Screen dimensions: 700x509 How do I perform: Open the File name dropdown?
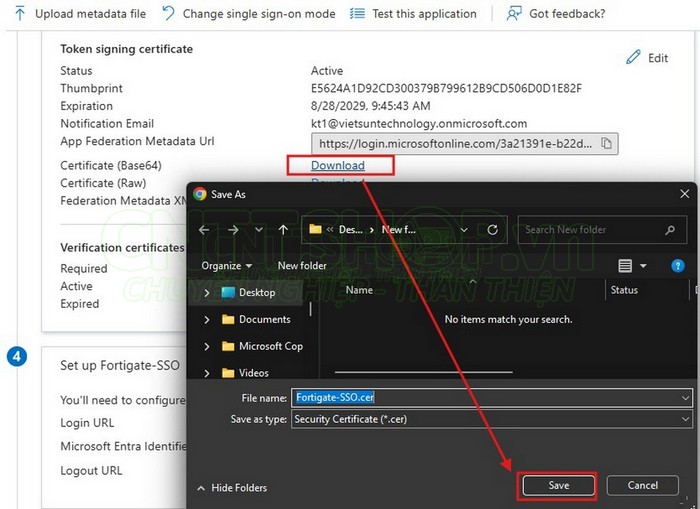click(685, 397)
